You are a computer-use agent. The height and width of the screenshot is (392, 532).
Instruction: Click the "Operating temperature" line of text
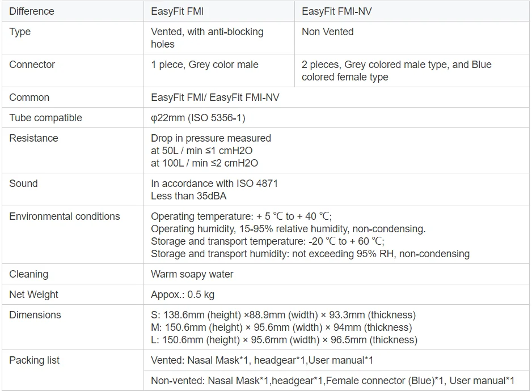click(241, 216)
